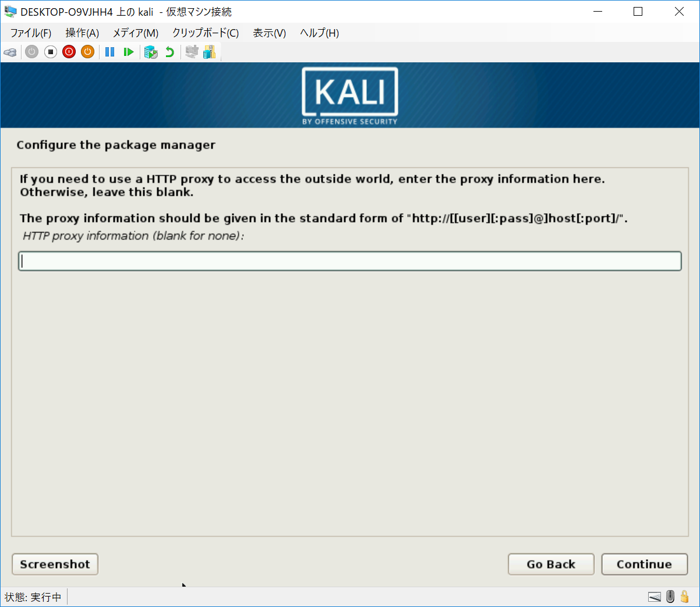Turn off the VM with the stop icon
Viewport: 700px width, 607px height.
51,52
